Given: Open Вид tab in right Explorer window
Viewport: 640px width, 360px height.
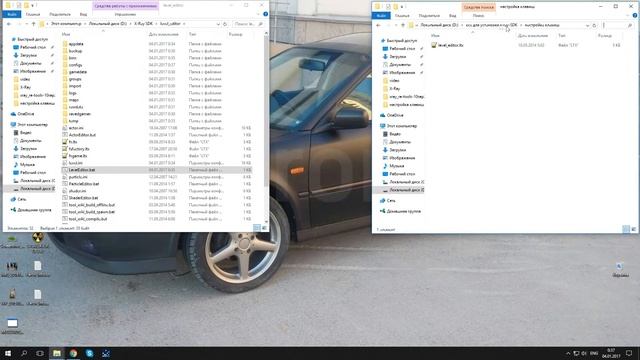Looking at the screenshot, I should click(x=453, y=16).
